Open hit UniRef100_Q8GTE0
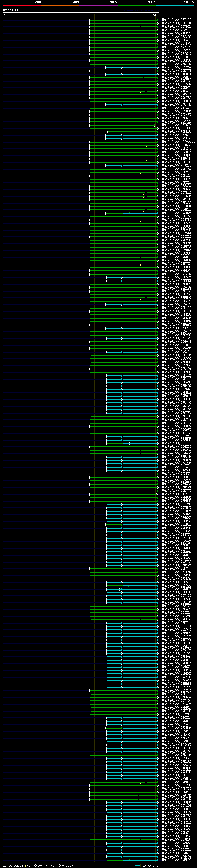Viewport: 197px width, 868px height. 177,413
